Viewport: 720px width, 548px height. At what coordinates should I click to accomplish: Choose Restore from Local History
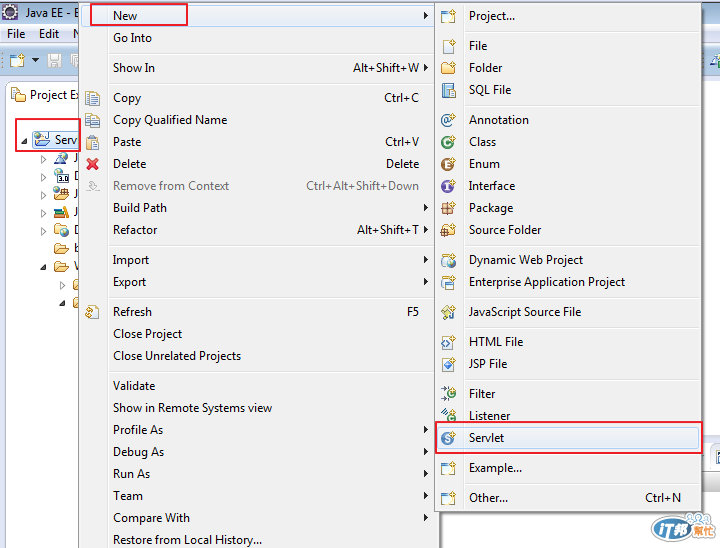tap(257, 539)
